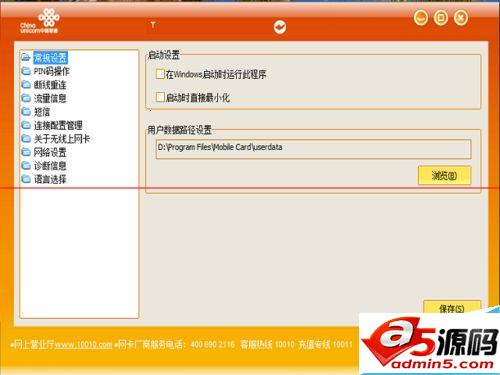Open 短信 settings

pos(42,112)
